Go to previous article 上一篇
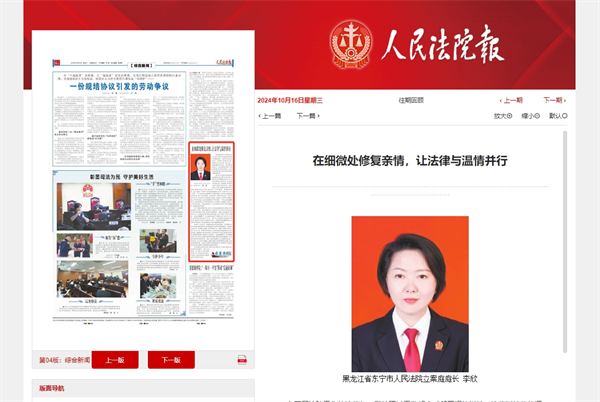600x402 pixels. click(270, 116)
